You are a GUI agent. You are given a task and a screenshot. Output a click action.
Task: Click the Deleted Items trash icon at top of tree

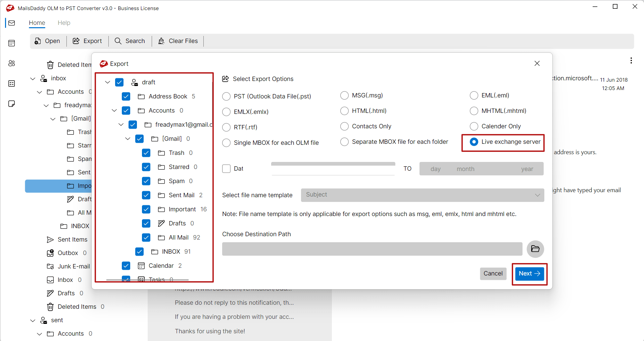click(50, 65)
